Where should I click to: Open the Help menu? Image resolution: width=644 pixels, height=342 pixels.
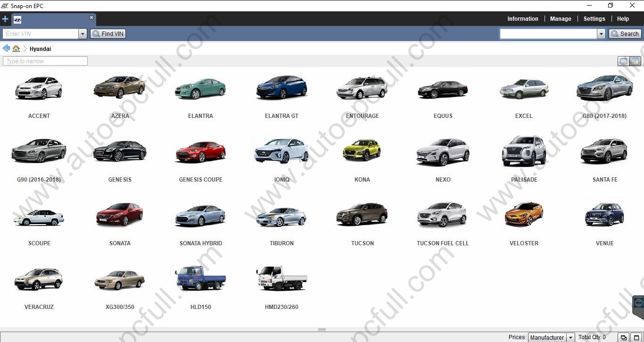point(623,19)
